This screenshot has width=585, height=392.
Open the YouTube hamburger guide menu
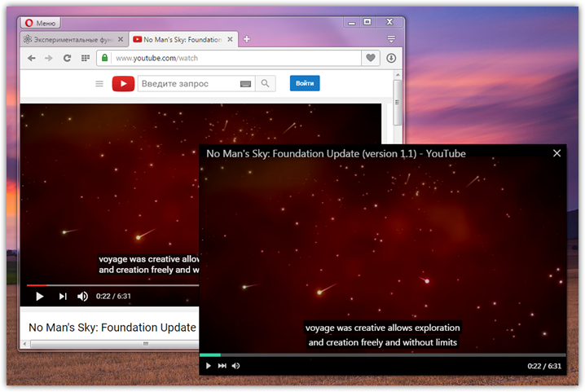[99, 84]
